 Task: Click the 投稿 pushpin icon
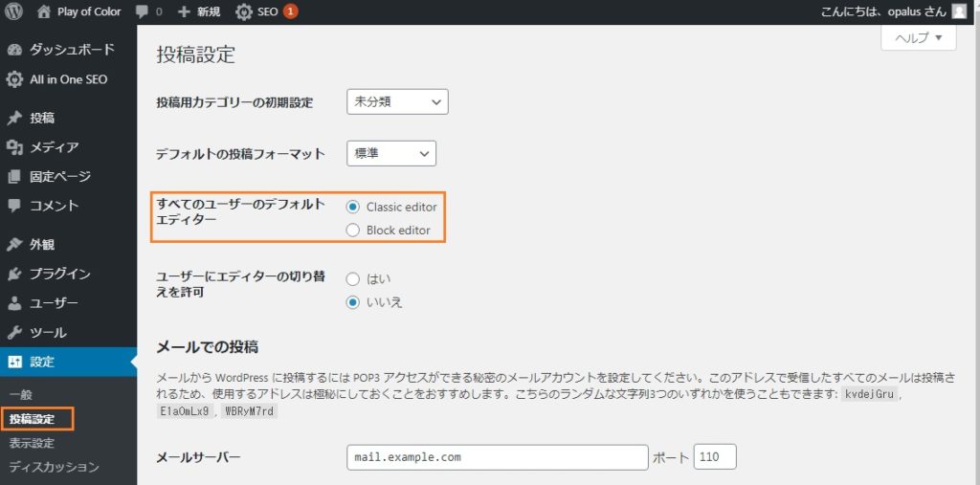pyautogui.click(x=14, y=118)
